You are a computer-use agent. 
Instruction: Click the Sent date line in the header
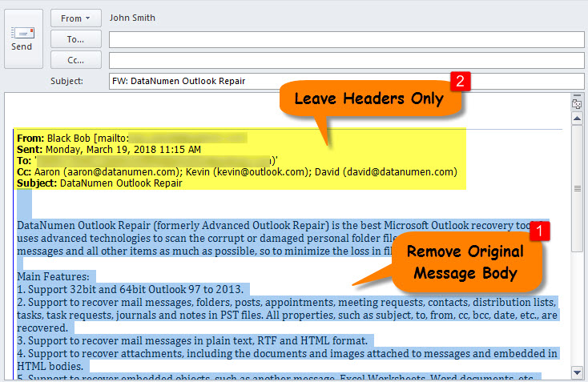point(109,149)
